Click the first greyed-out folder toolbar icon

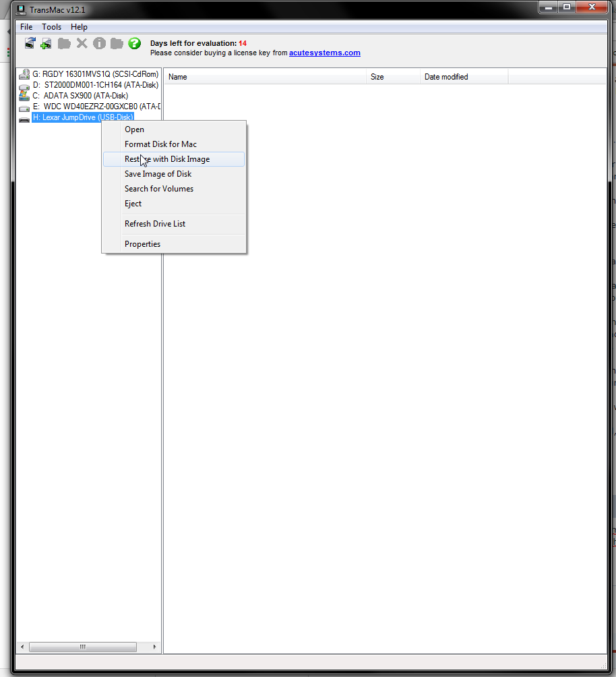[x=64, y=44]
